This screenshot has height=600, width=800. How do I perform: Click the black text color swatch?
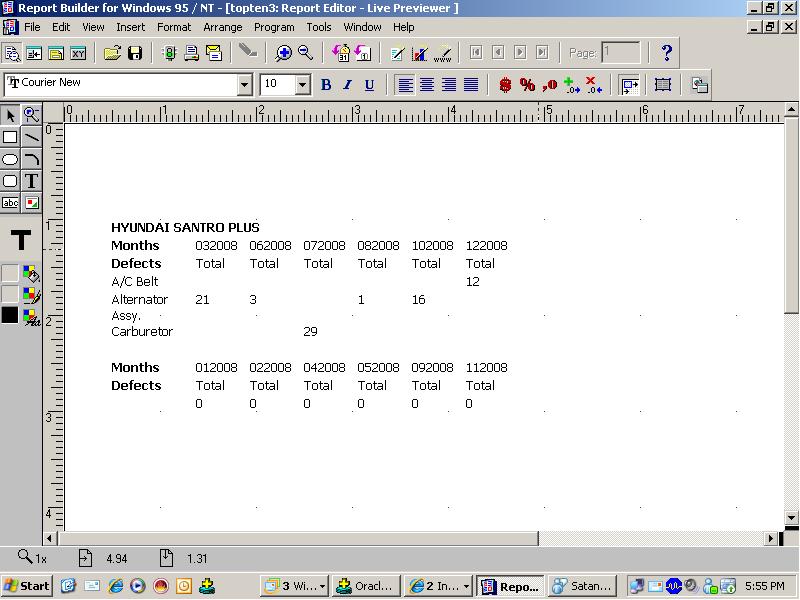(10, 315)
